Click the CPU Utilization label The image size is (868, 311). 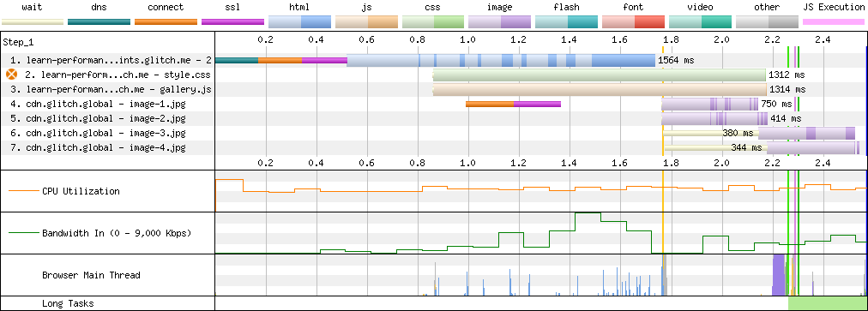pyautogui.click(x=81, y=191)
